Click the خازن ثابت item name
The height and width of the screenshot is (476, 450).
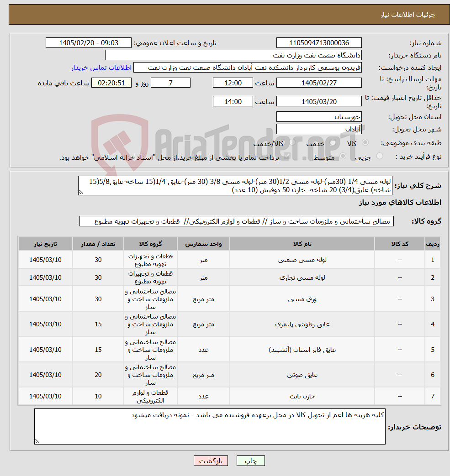click(x=302, y=397)
